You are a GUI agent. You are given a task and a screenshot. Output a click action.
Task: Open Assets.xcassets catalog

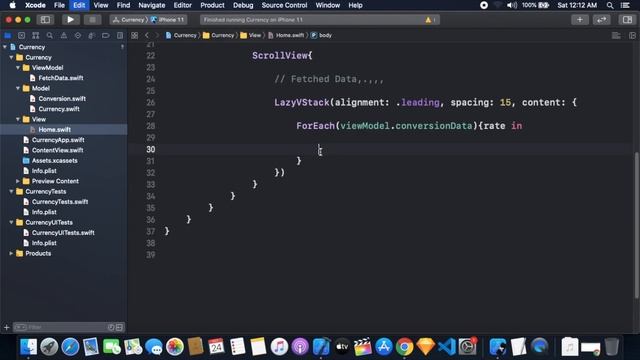point(54,160)
